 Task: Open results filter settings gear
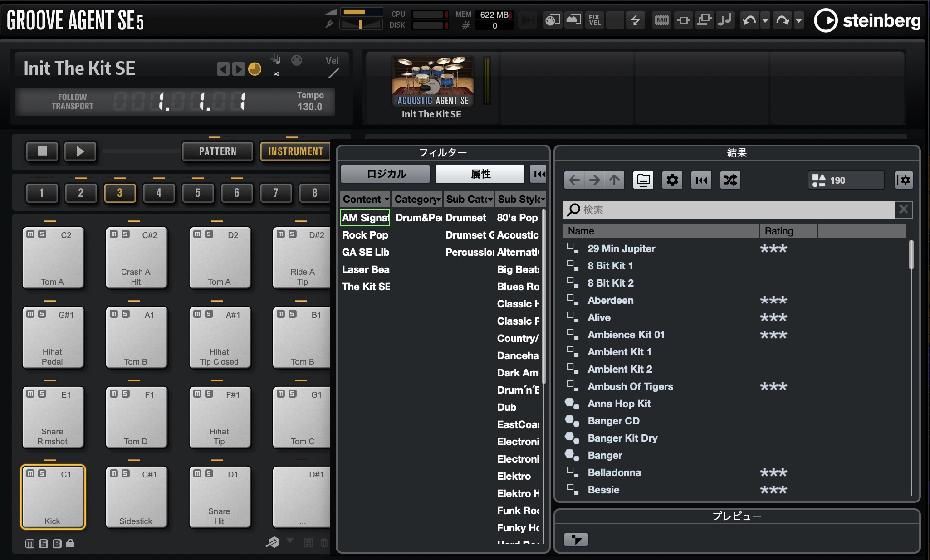coord(672,180)
